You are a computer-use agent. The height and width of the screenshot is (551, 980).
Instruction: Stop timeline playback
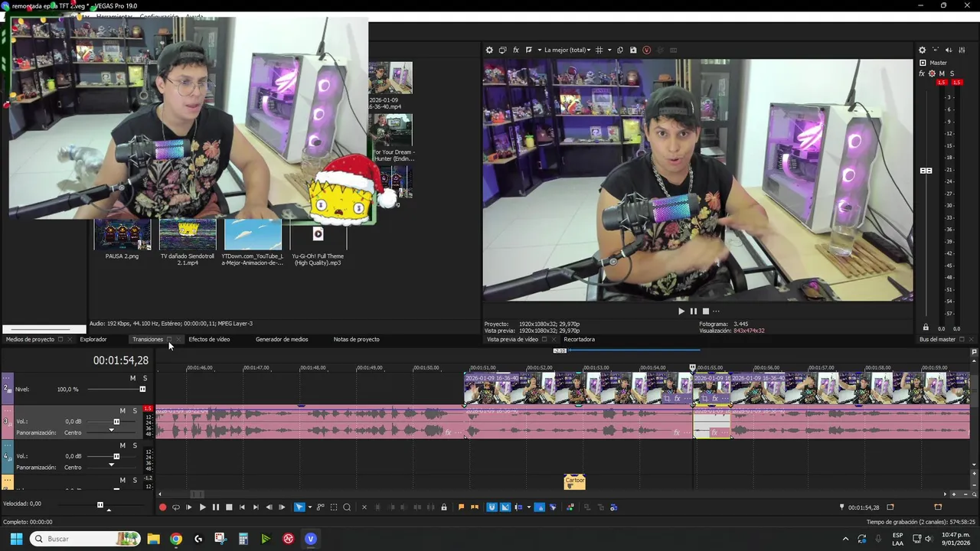[229, 507]
